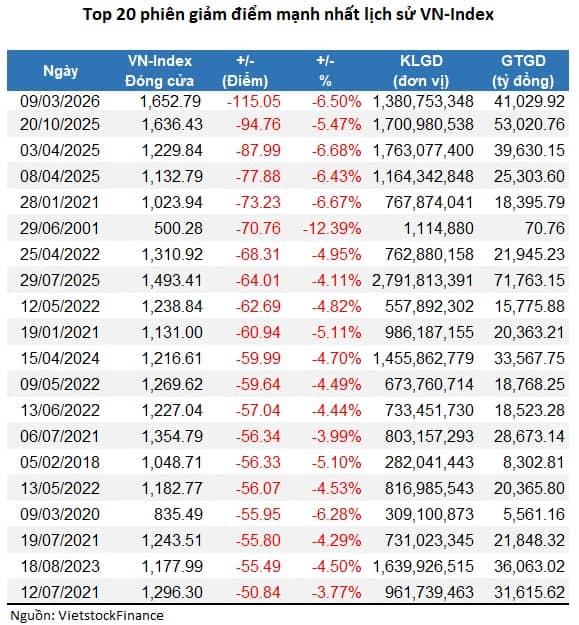
Task: Click the -12.39% percentage cell
Action: 332,228
